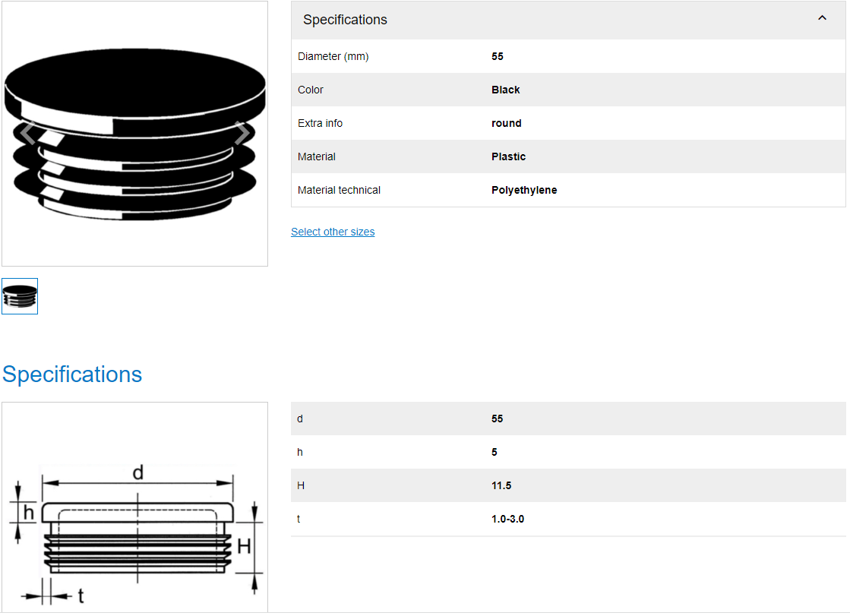Image resolution: width=850 pixels, height=616 pixels.
Task: Click the '5' value in the h row
Action: coord(495,452)
